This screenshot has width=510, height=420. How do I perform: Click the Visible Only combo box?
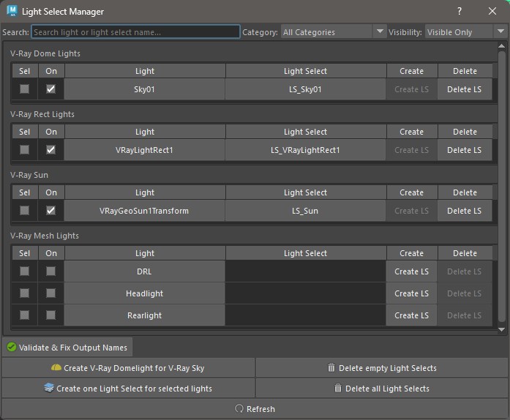coord(466,31)
